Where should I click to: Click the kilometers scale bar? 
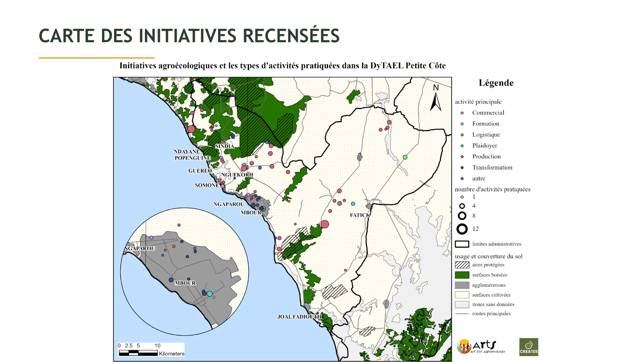(138, 351)
